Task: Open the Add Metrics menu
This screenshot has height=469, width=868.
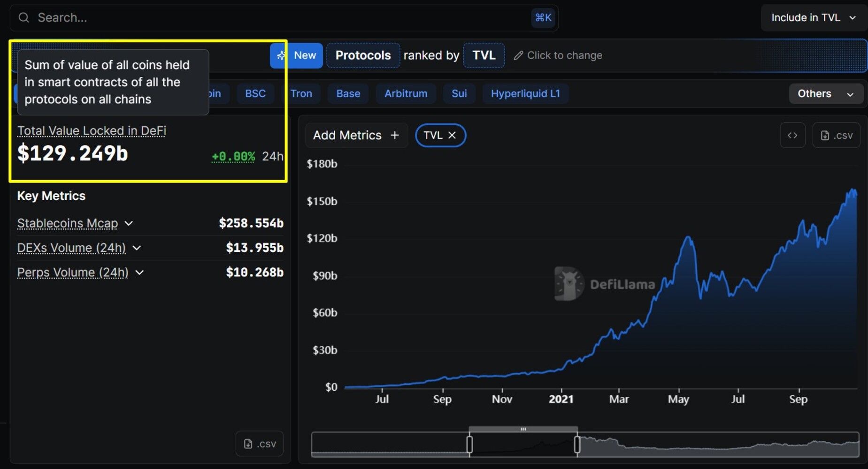Action: point(356,135)
